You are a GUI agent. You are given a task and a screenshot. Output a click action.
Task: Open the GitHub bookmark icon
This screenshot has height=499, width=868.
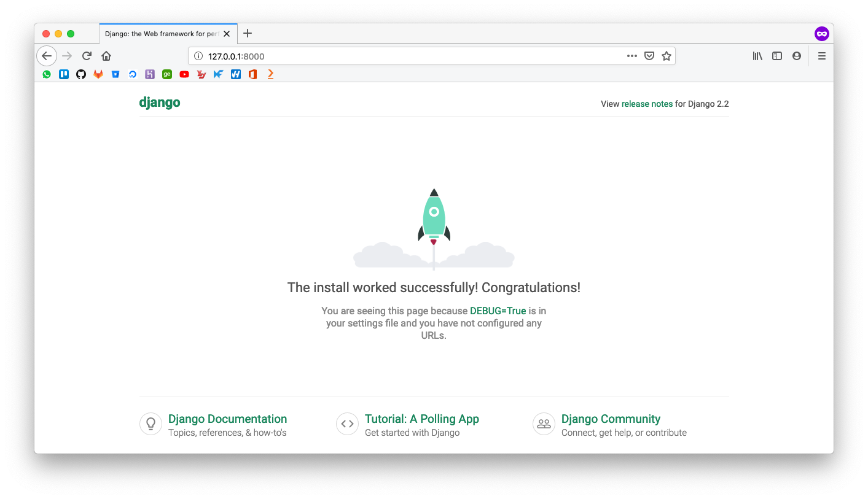(81, 74)
